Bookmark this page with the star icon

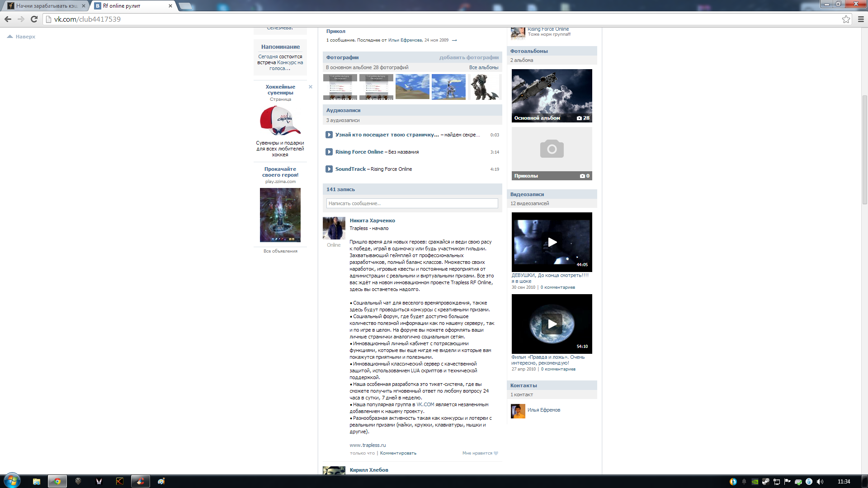click(846, 19)
